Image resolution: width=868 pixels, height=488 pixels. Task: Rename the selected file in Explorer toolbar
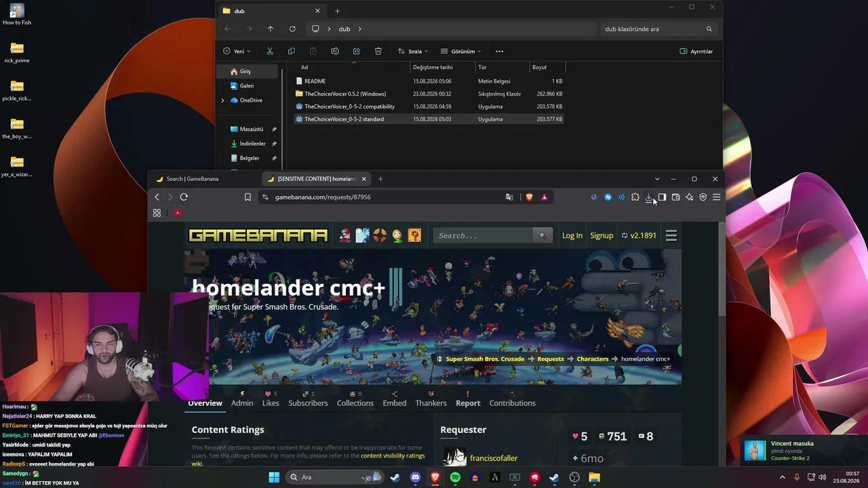coord(335,52)
